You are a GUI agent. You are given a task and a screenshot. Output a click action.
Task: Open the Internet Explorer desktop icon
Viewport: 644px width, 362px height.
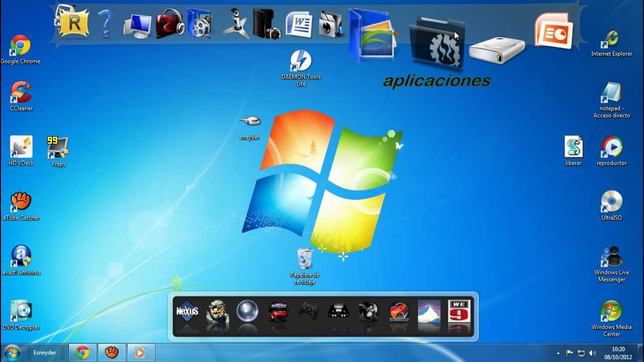coord(612,43)
